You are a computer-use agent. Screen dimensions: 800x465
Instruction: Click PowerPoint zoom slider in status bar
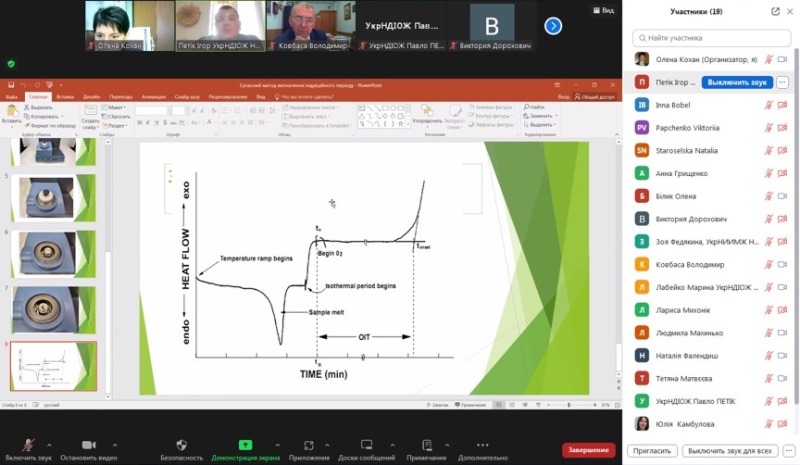pos(569,405)
